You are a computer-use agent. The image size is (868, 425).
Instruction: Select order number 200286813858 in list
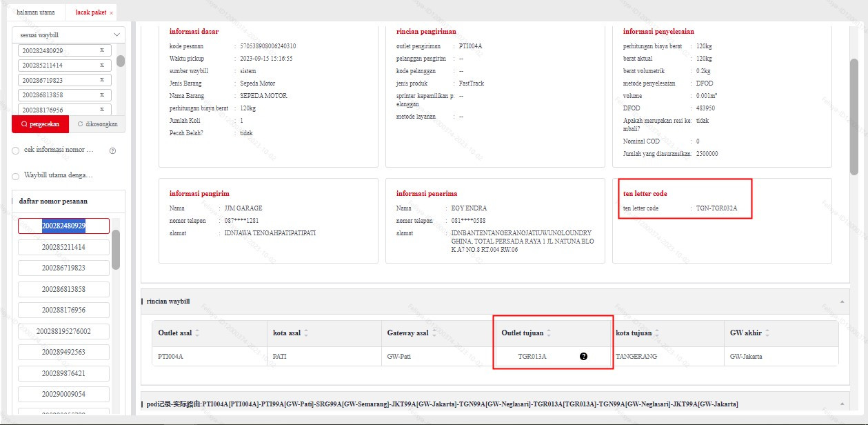point(63,289)
